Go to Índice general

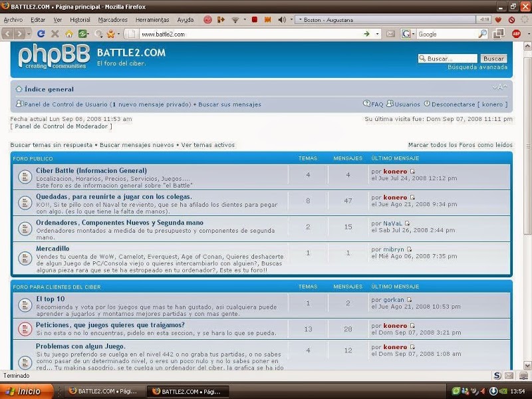click(x=49, y=89)
